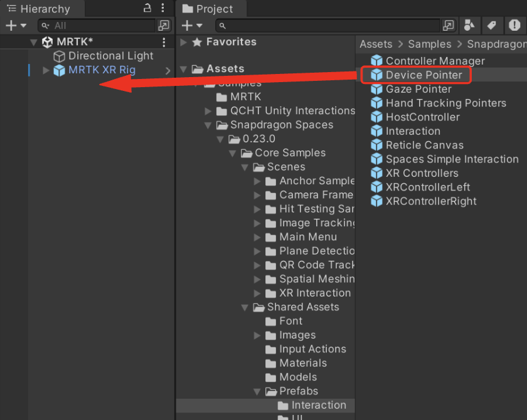This screenshot has width=527, height=420.
Task: Click the Favorites star icon
Action: pos(197,42)
